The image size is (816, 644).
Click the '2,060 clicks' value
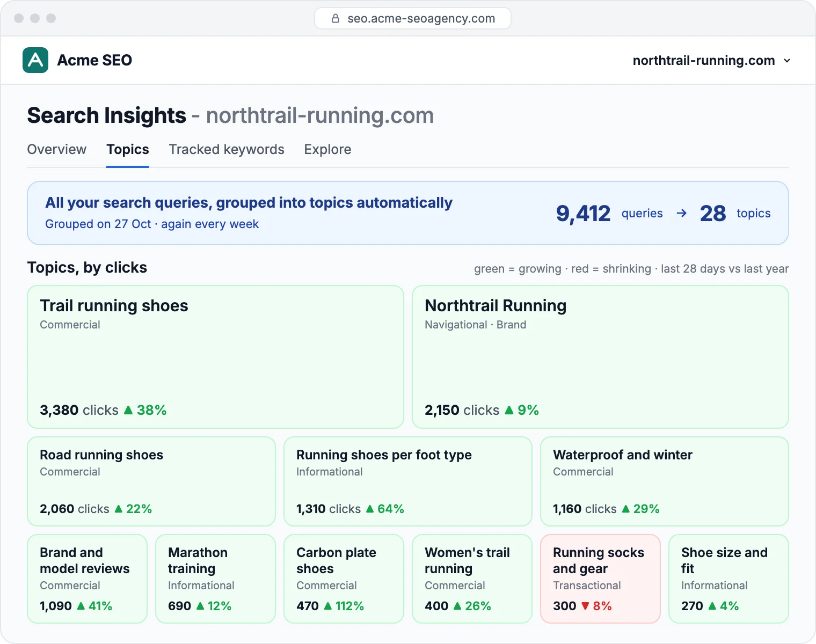(x=75, y=509)
